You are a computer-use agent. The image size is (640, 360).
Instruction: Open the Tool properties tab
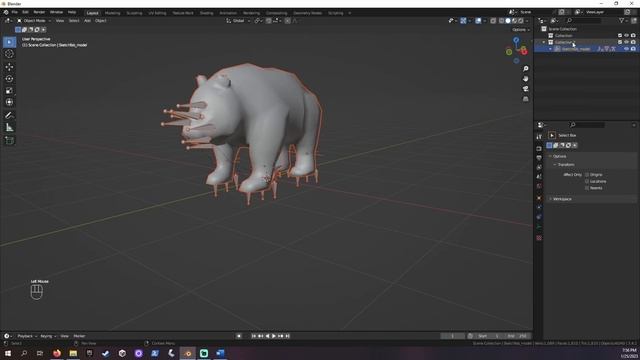[x=539, y=137]
